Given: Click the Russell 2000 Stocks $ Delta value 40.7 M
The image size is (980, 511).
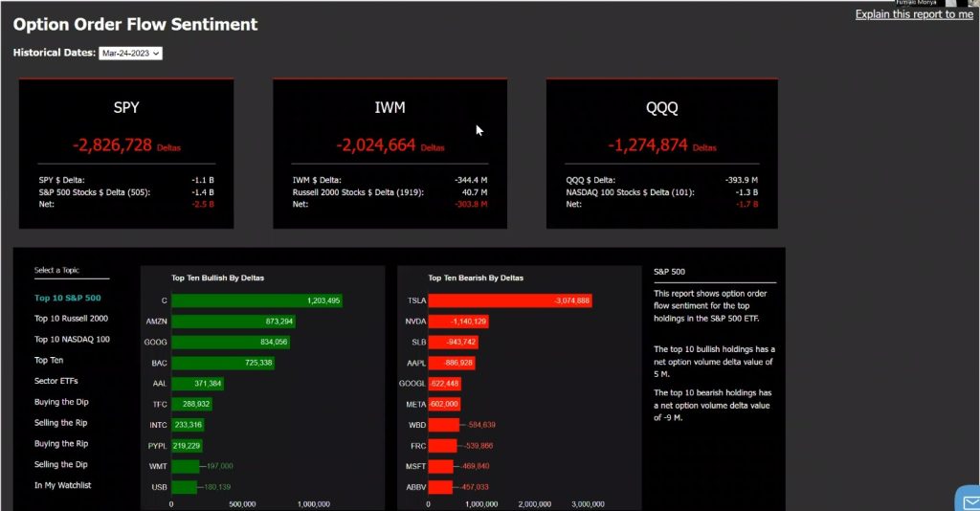Looking at the screenshot, I should [x=475, y=192].
